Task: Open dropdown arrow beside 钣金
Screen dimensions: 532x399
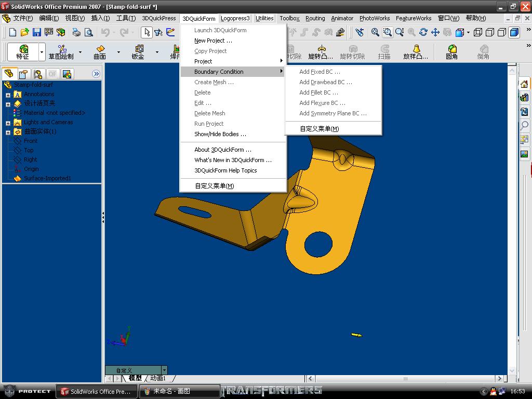Action: click(157, 52)
